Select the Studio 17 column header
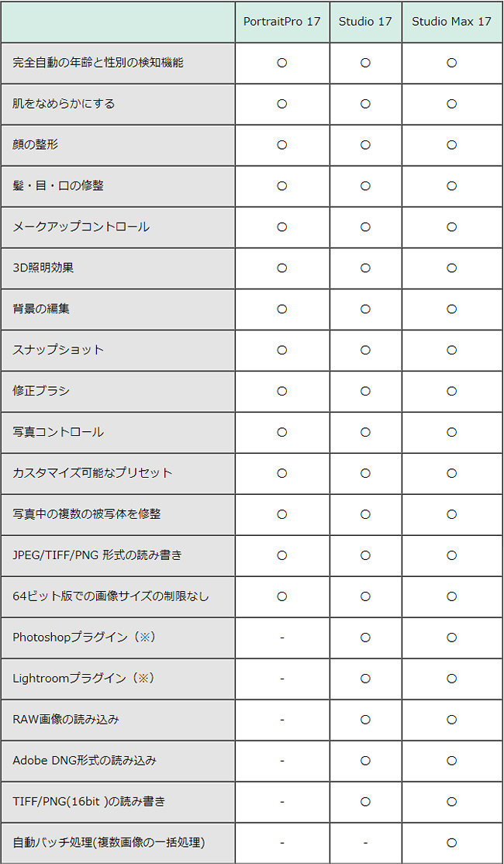This screenshot has width=504, height=864. (365, 22)
